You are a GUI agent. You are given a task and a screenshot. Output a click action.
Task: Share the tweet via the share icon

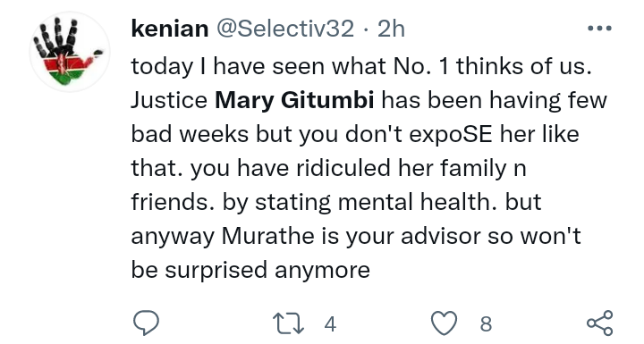(x=599, y=323)
